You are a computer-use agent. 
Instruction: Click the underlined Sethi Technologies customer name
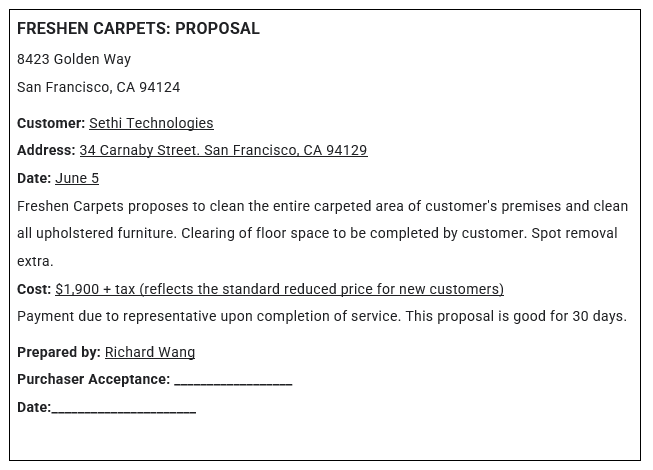click(x=151, y=123)
